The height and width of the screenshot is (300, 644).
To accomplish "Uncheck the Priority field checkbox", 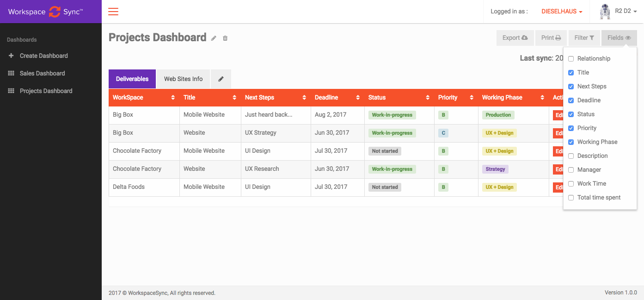I will [571, 128].
